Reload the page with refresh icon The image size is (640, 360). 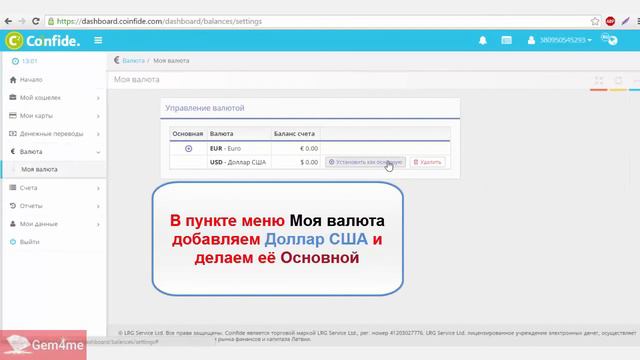click(36, 21)
